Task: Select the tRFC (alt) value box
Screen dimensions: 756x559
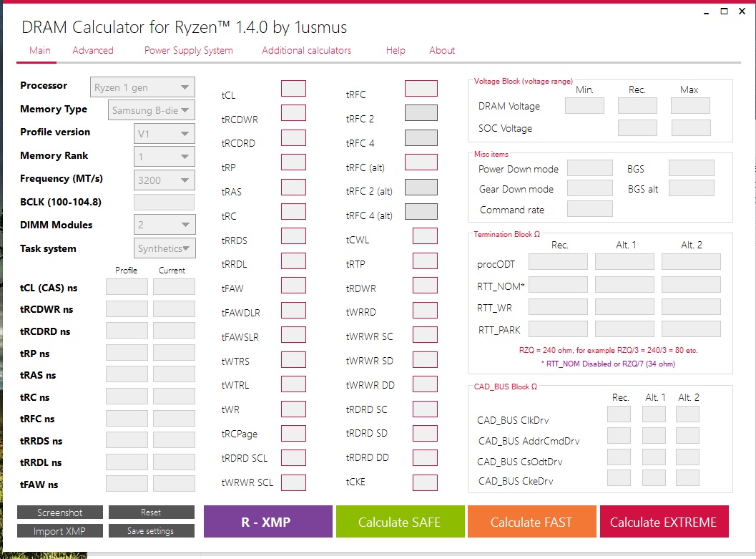Action: 421,162
